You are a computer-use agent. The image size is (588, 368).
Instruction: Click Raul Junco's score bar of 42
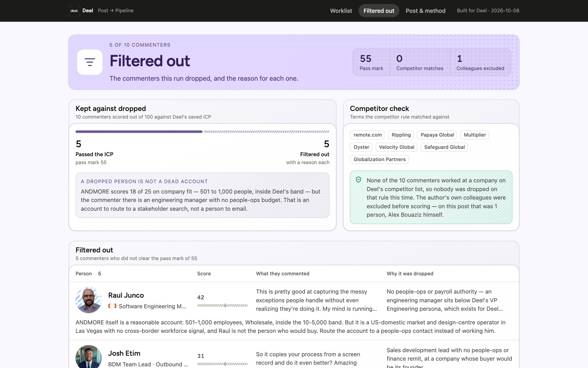click(222, 305)
